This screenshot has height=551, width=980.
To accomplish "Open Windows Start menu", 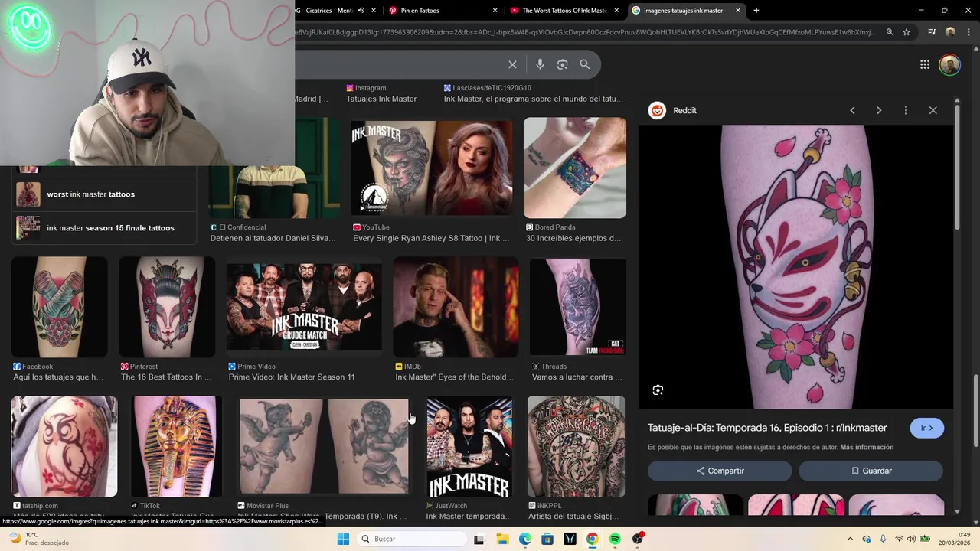I will [343, 539].
